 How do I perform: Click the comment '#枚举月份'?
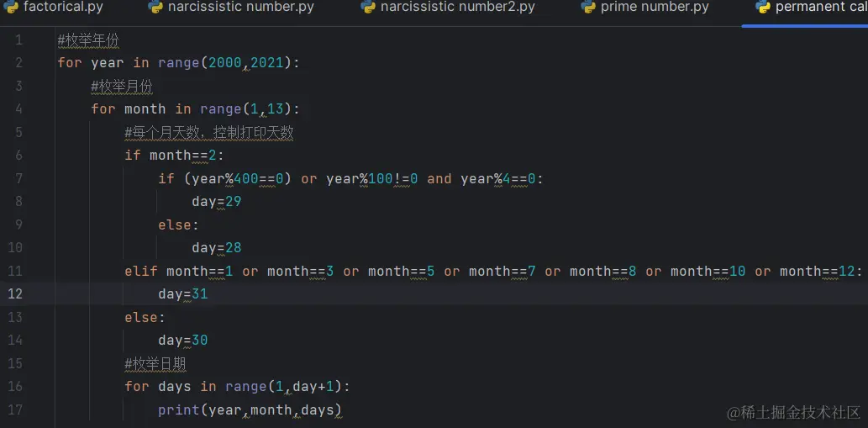pos(123,87)
